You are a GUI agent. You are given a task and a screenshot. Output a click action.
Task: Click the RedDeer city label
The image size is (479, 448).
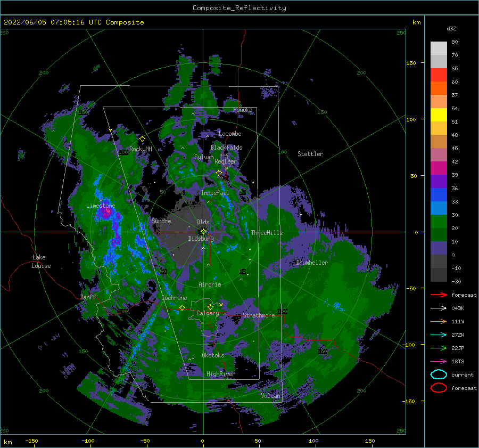coord(226,161)
